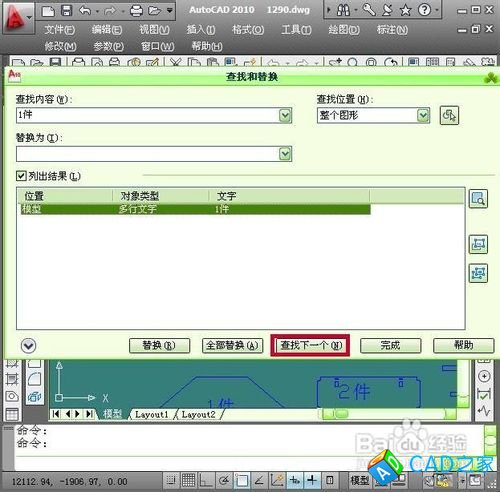Switch to the Layout1 tab
The height and width of the screenshot is (492, 500).
(x=152, y=414)
